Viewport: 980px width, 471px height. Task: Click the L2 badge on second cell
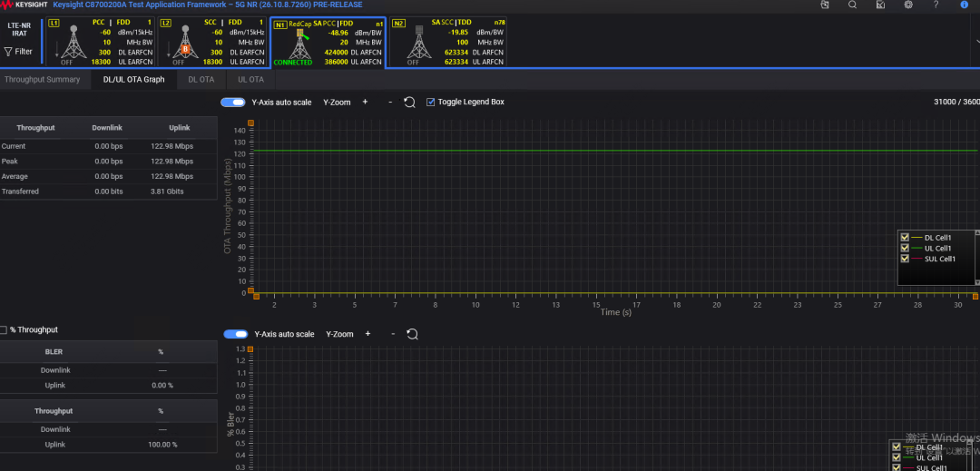click(166, 23)
